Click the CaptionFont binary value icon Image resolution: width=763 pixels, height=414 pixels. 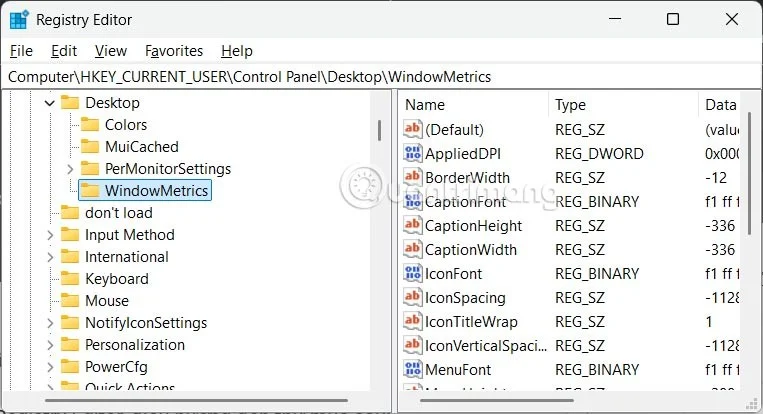(x=413, y=201)
